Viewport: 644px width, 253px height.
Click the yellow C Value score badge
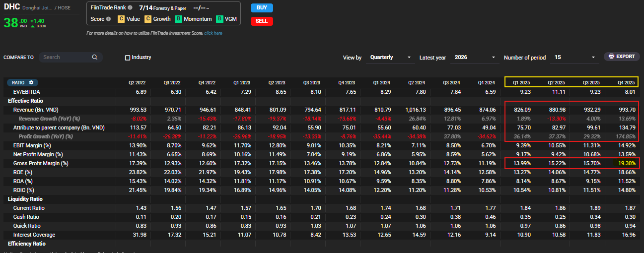coord(121,19)
